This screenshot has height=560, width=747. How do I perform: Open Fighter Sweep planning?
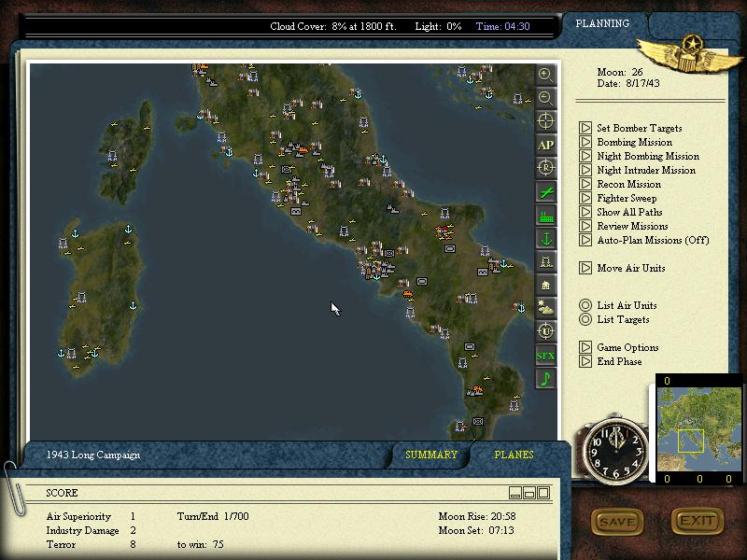click(x=618, y=198)
